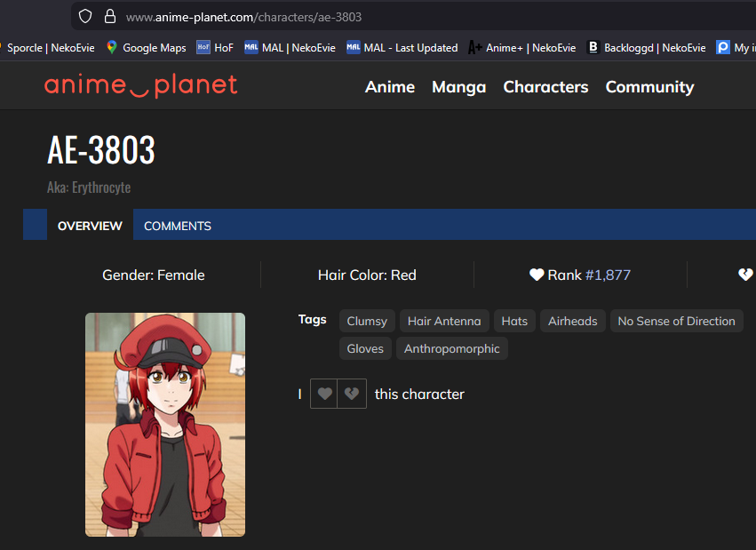This screenshot has width=756, height=550.
Task: Click the shield tracking protection icon
Action: tap(85, 16)
